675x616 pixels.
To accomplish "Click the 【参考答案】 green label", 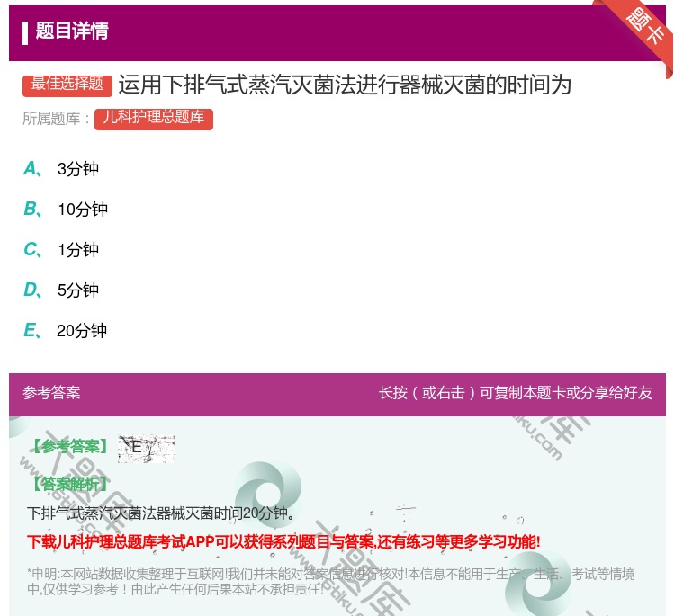I will (70, 447).
